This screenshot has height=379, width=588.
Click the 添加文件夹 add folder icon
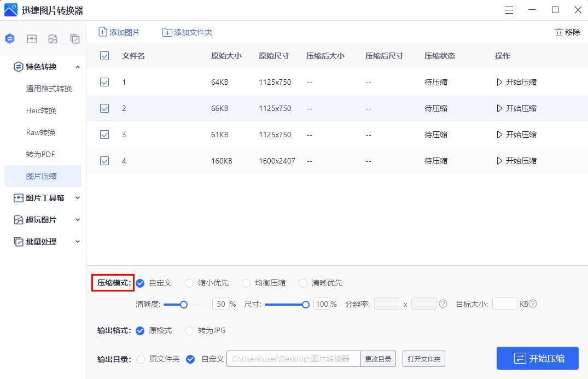[x=167, y=32]
